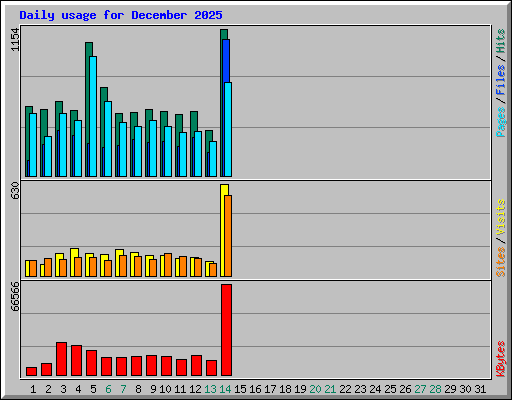Image resolution: width=512 pixels, height=400 pixels.
Task: Click the cyan pages bar for day 2
Action: tap(48, 156)
